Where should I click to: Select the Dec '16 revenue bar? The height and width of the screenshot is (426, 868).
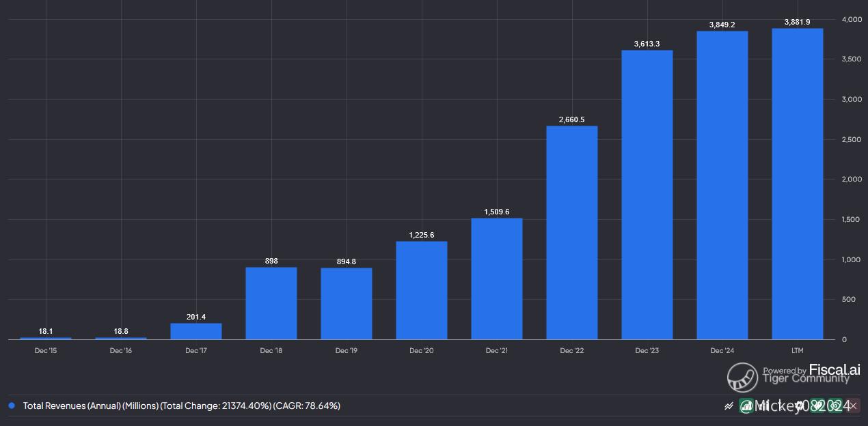click(121, 338)
